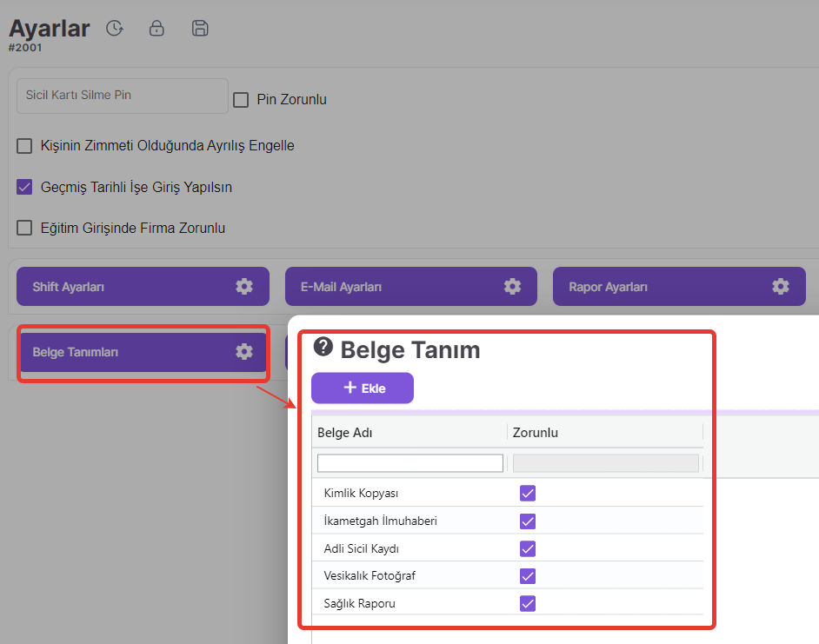Click the Belge Adı filter input box

409,463
